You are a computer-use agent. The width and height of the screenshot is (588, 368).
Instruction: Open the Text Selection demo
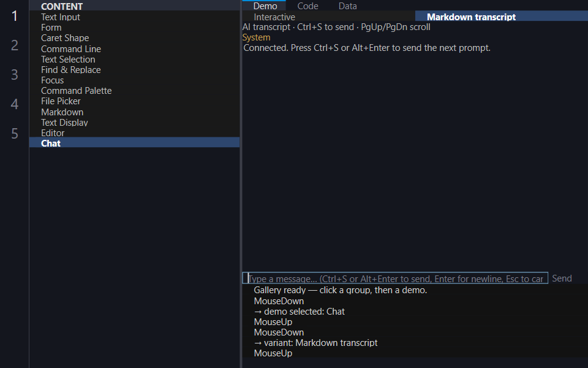coord(134,59)
